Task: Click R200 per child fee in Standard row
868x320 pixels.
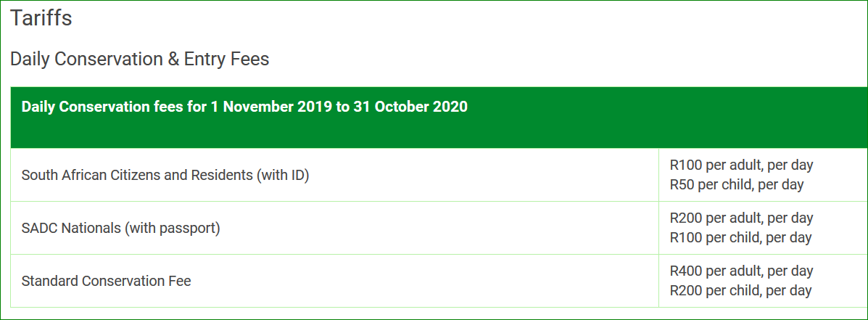Action: click(x=740, y=291)
